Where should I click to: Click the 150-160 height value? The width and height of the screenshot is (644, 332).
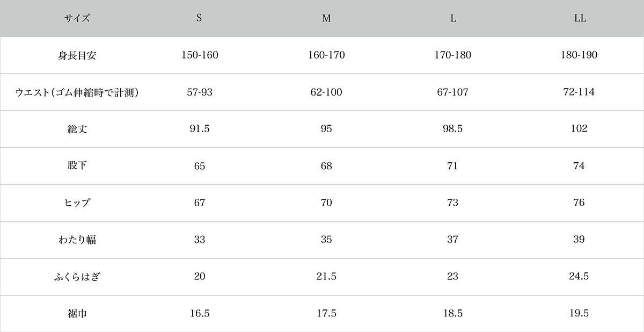(x=200, y=55)
